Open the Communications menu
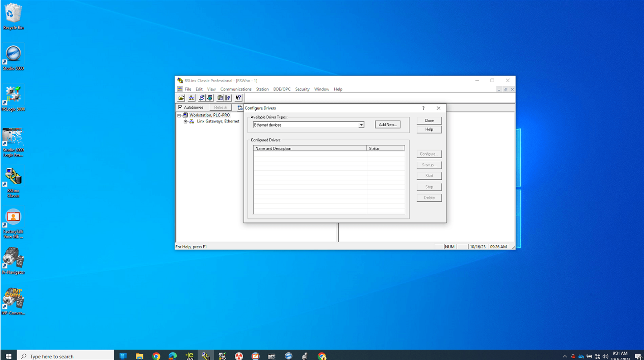644x360 pixels. coord(236,89)
